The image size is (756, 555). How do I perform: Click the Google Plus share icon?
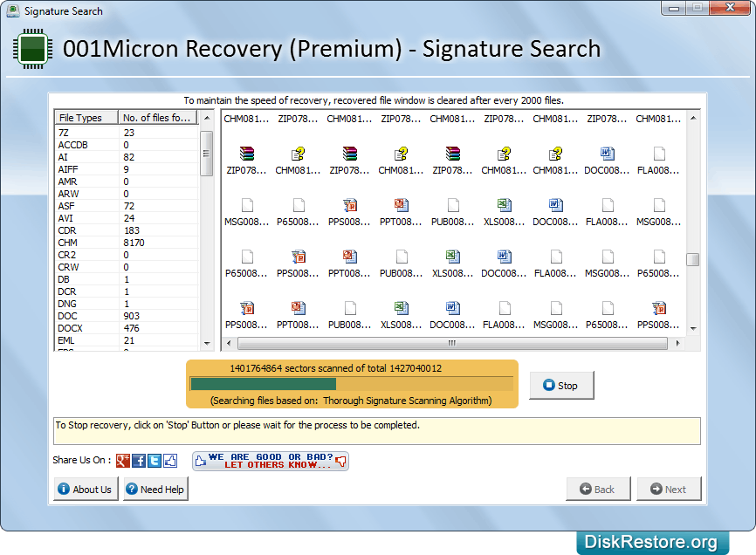(123, 461)
